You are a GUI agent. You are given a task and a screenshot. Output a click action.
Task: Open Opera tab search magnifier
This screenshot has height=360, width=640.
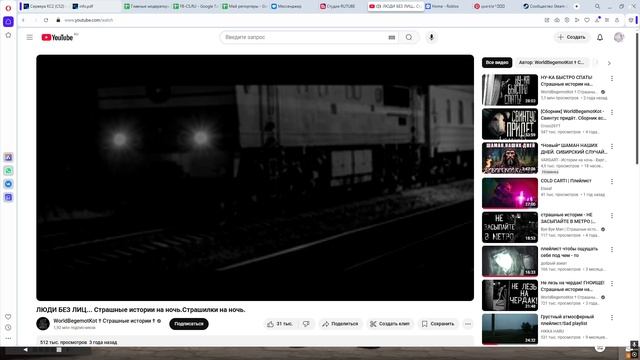[x=597, y=7]
